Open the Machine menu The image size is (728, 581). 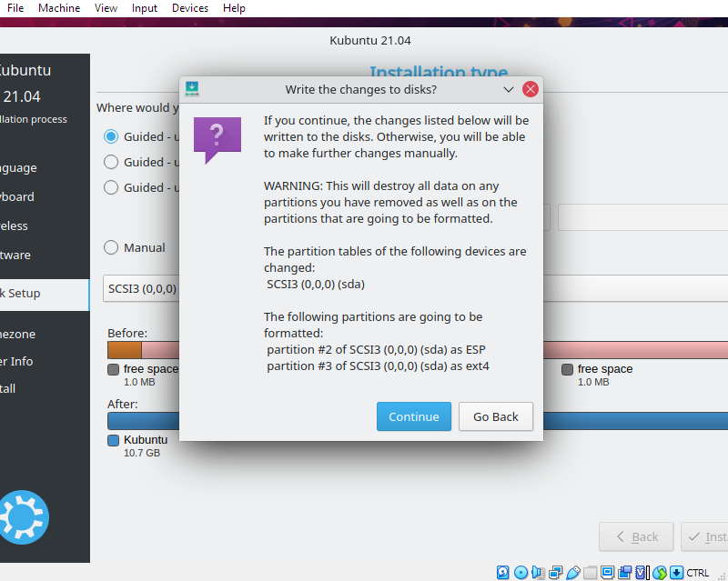pyautogui.click(x=59, y=8)
